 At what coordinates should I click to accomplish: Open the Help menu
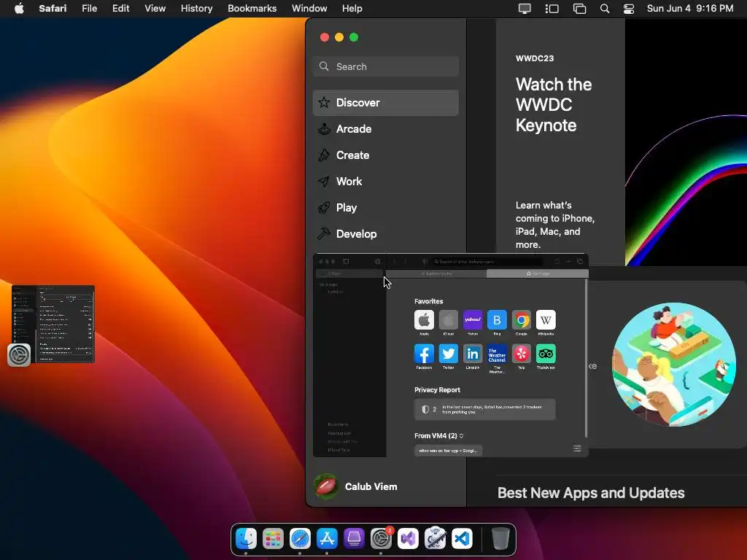click(x=352, y=8)
